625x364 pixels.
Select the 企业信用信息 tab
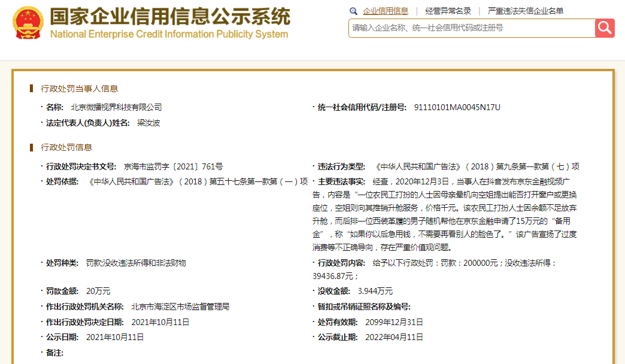386,11
